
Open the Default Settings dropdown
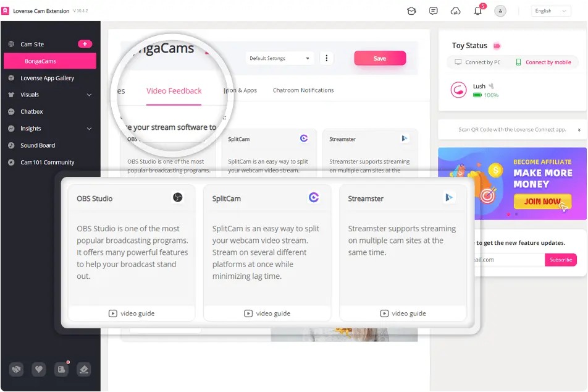(x=280, y=58)
